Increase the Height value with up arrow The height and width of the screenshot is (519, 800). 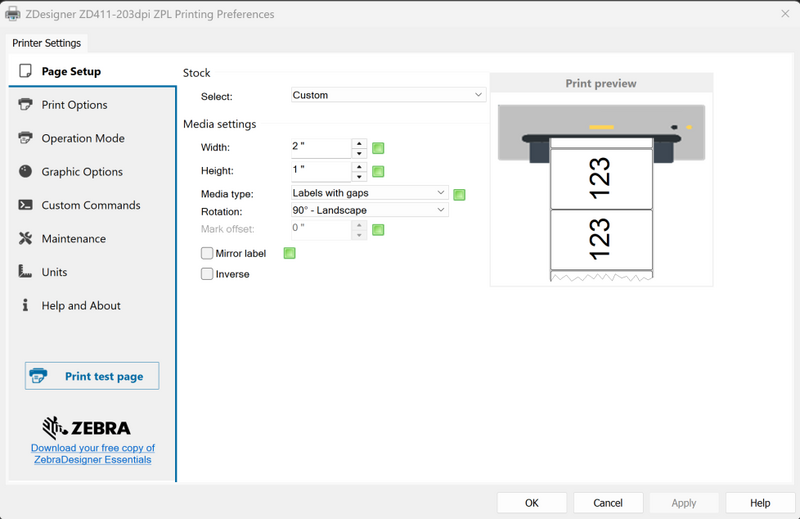click(x=359, y=167)
